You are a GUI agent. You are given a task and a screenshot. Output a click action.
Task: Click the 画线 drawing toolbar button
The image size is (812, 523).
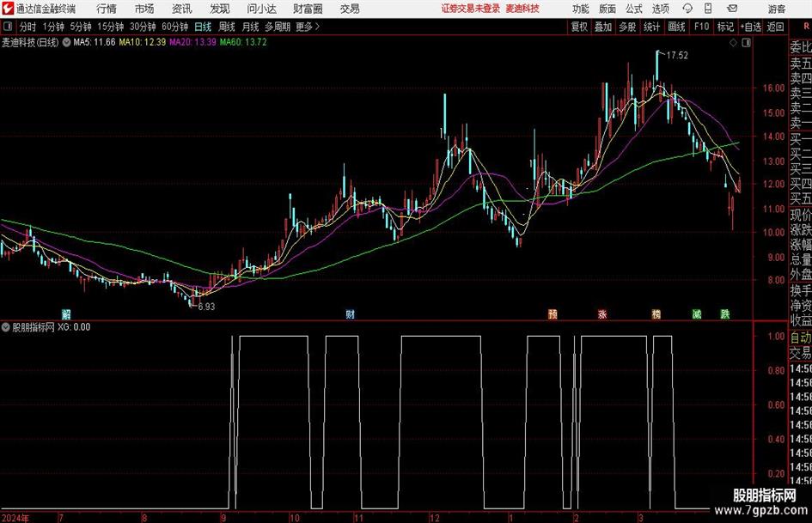pos(676,27)
